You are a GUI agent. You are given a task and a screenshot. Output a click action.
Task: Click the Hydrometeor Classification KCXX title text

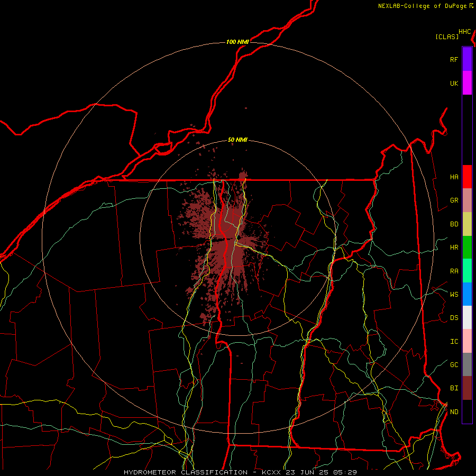click(240, 472)
